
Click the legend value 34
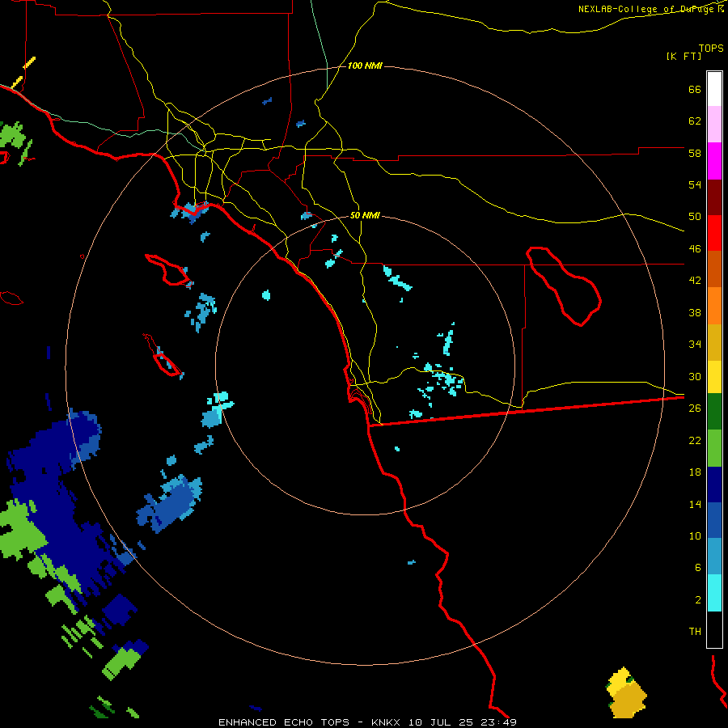point(695,345)
